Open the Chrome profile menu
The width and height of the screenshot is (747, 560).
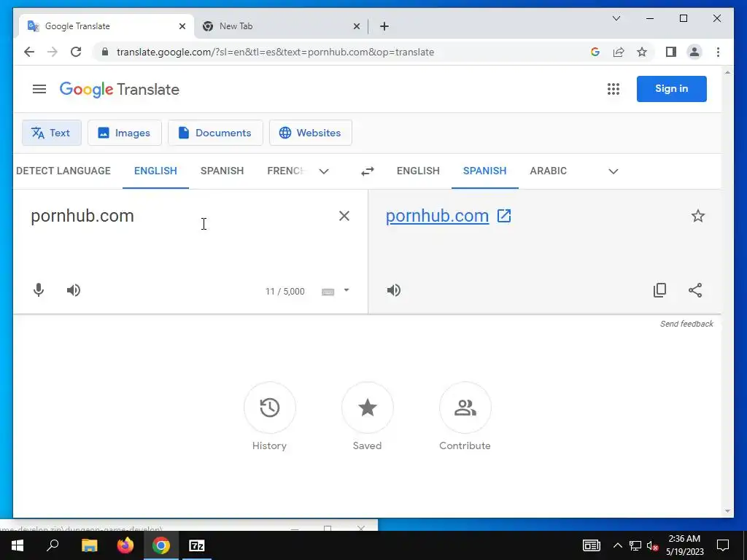tap(694, 52)
